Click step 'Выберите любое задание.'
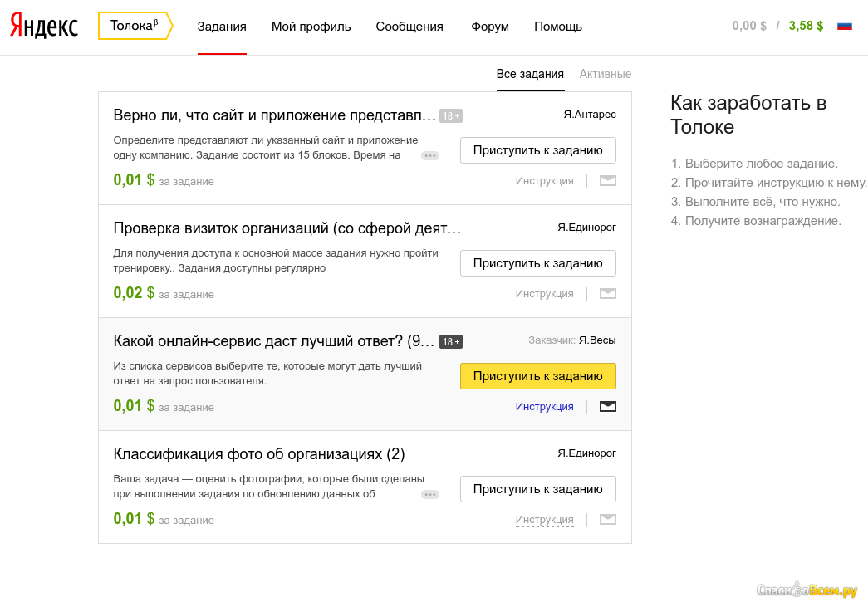 point(761,164)
